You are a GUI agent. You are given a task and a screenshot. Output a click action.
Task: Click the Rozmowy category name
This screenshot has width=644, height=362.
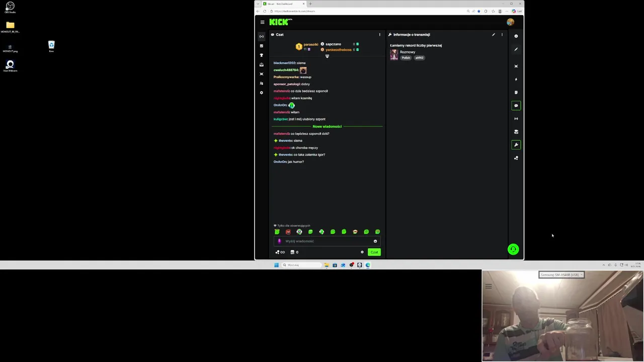[x=408, y=52]
